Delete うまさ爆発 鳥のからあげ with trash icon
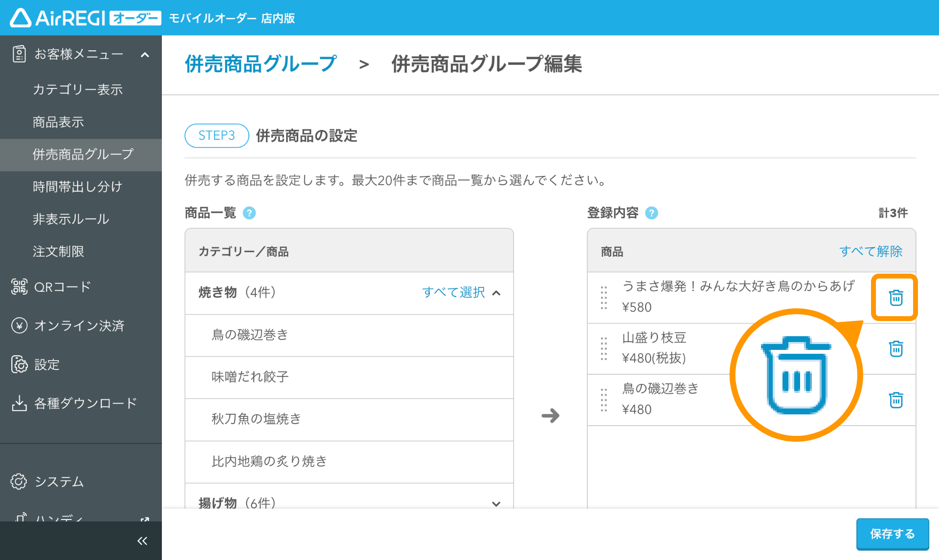Screen dimensions: 939x560 (x=895, y=298)
